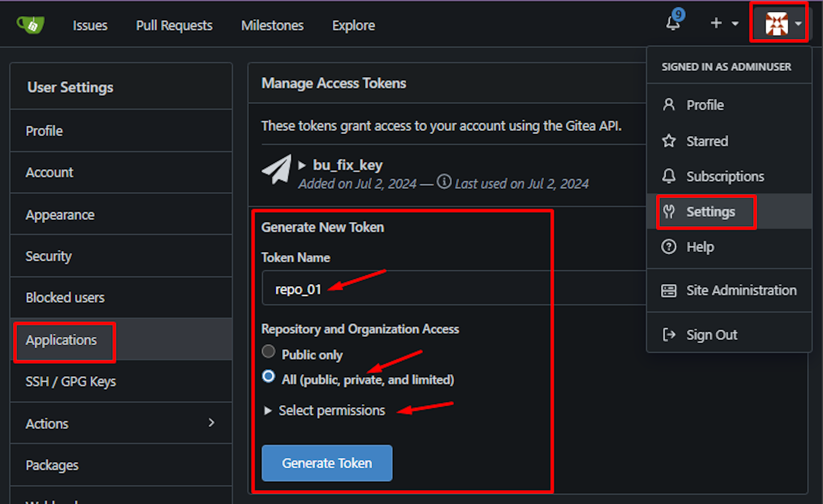The width and height of the screenshot is (823, 504).
Task: Open Applications in User Settings sidebar
Action: 61,340
